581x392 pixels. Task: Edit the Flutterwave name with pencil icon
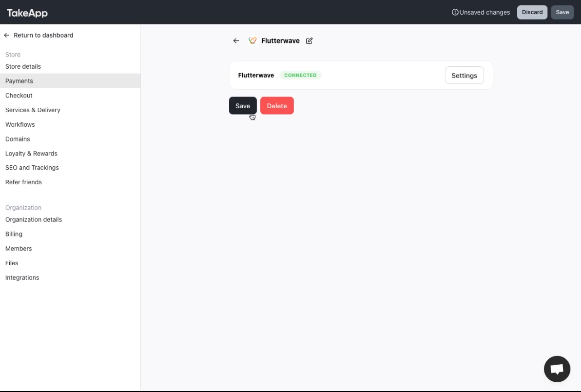[310, 41]
